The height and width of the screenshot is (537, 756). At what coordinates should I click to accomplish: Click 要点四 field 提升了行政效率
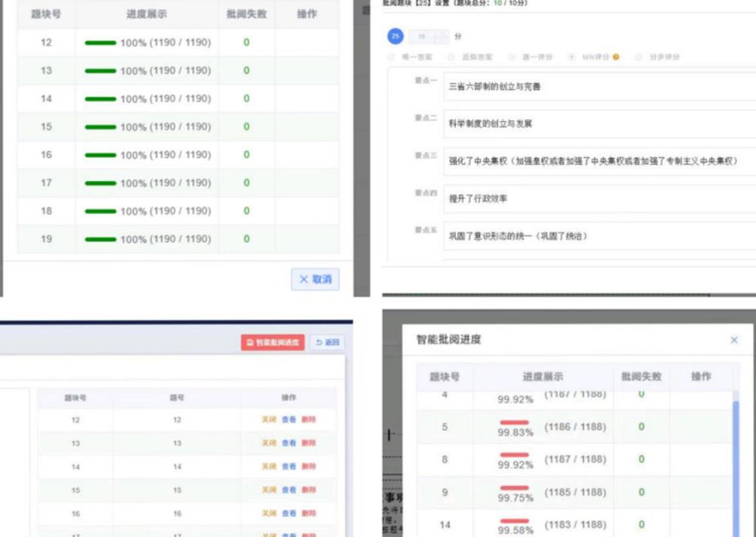tap(597, 198)
